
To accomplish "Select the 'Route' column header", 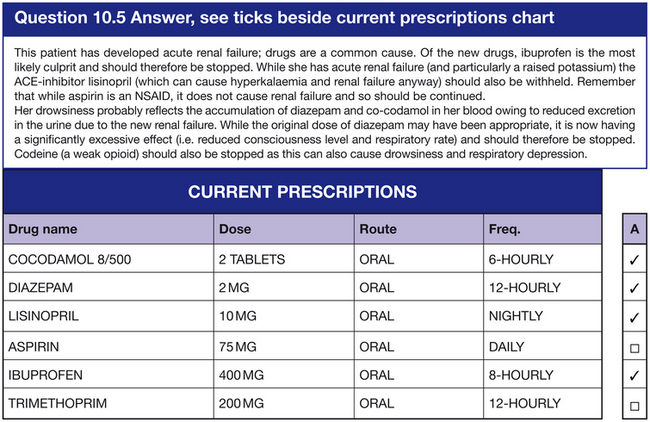I will [x=377, y=229].
